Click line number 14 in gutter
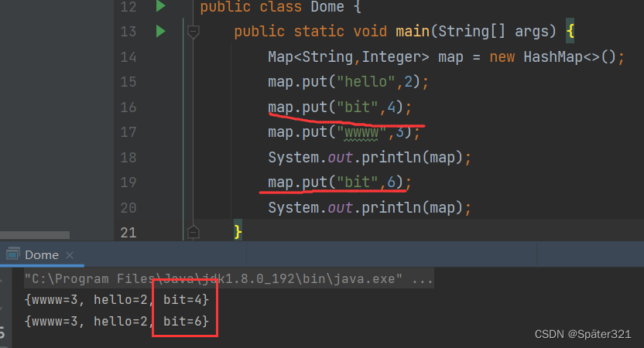The width and height of the screenshot is (644, 348). [x=128, y=57]
